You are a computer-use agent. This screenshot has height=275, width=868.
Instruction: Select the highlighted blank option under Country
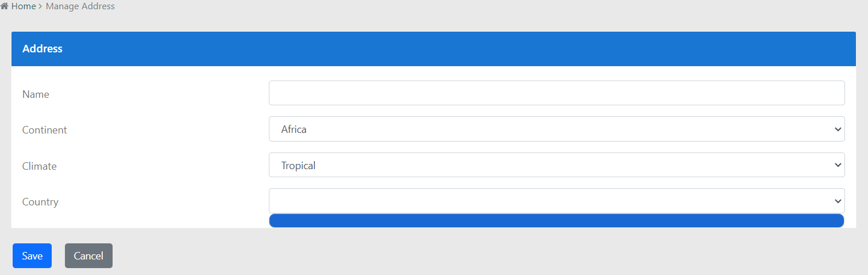click(556, 221)
